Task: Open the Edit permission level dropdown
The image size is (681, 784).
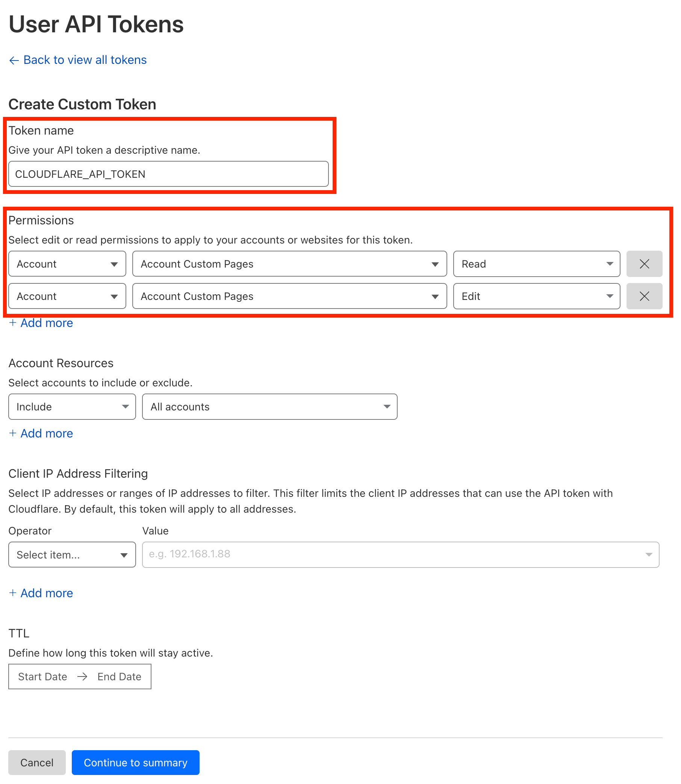Action: (x=536, y=296)
